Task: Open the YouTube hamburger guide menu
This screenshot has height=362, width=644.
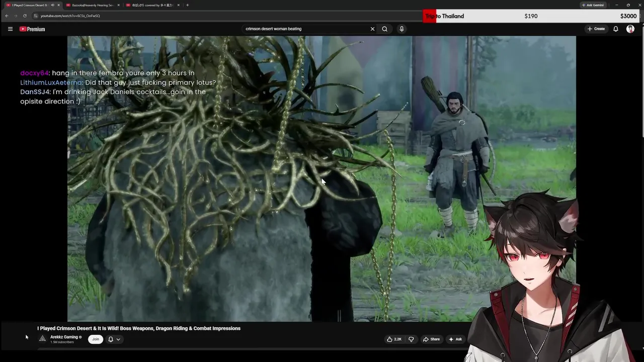Action: pos(10,29)
